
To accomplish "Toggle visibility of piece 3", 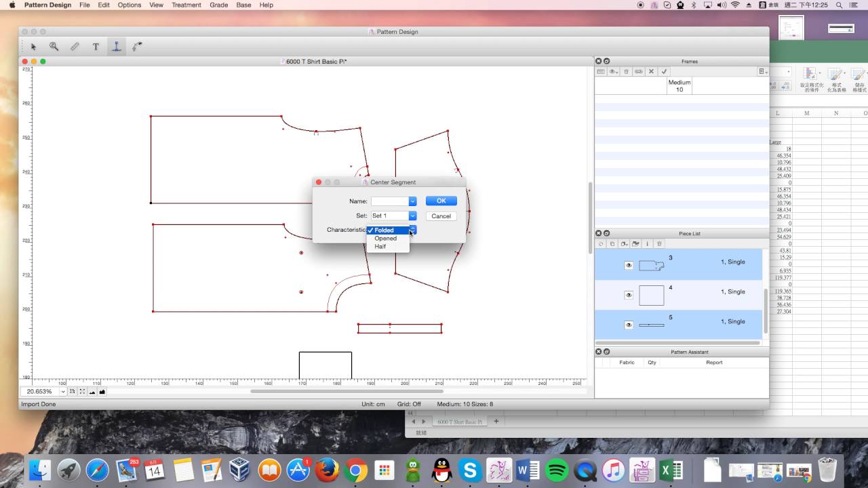I will [x=629, y=266].
